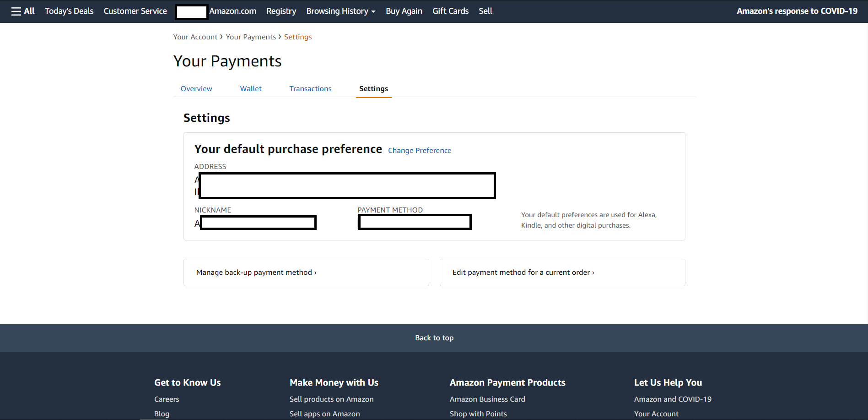The width and height of the screenshot is (868, 420).
Task: Open the Registry page
Action: coord(281,11)
